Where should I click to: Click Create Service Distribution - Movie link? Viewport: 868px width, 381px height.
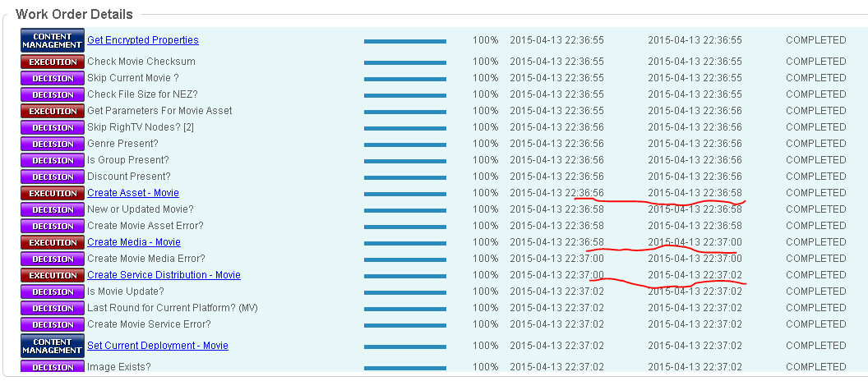(164, 275)
